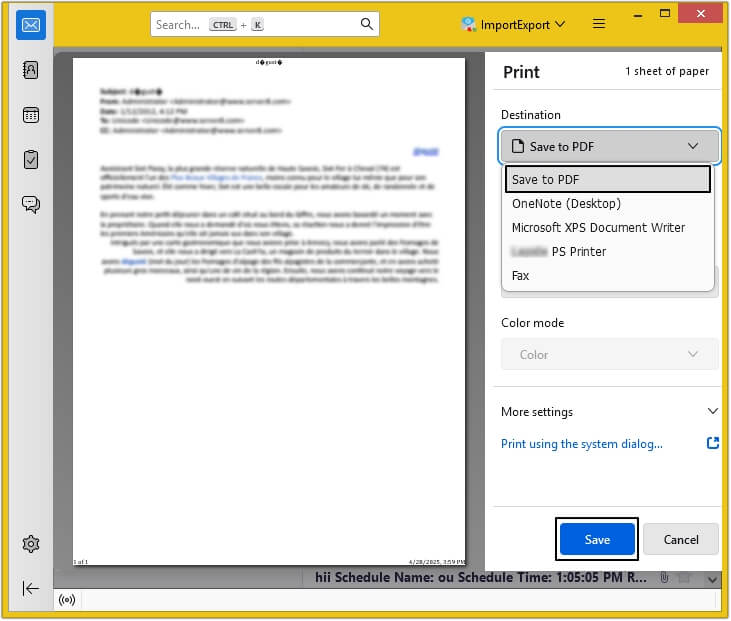Click the attachment paperclip icon in message header
The width and height of the screenshot is (731, 621).
664,578
